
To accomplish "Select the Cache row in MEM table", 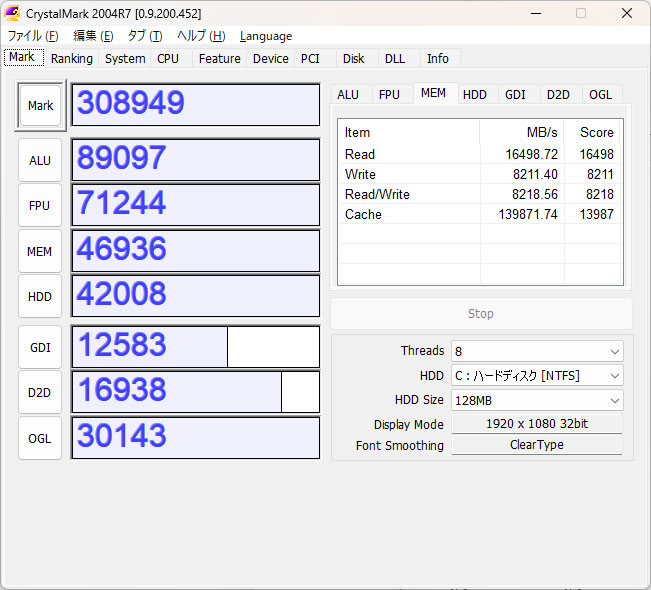I will (480, 214).
